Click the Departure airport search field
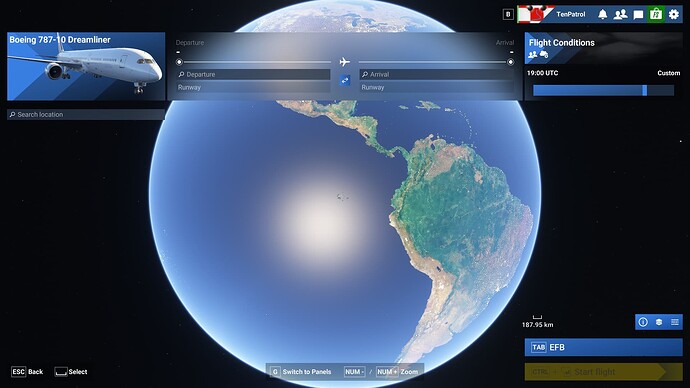Screen dimensions: 690x388 click(253, 74)
